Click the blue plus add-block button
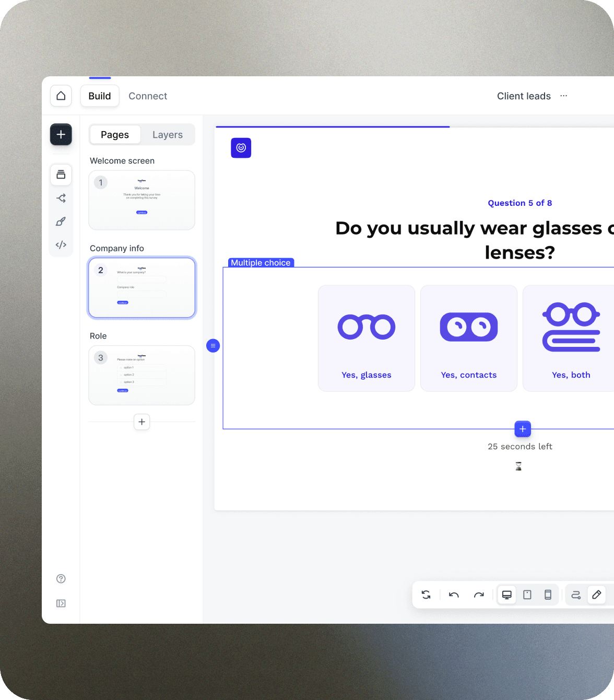 pos(523,429)
